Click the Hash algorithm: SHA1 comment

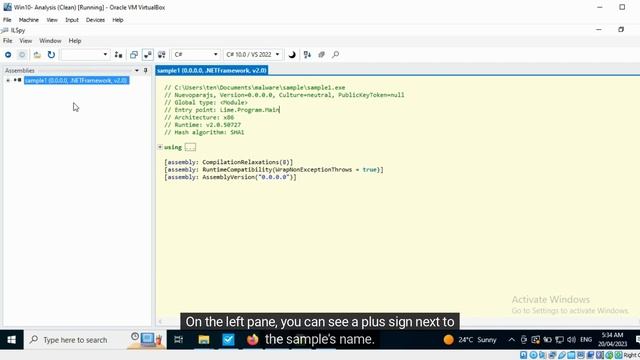click(x=204, y=132)
